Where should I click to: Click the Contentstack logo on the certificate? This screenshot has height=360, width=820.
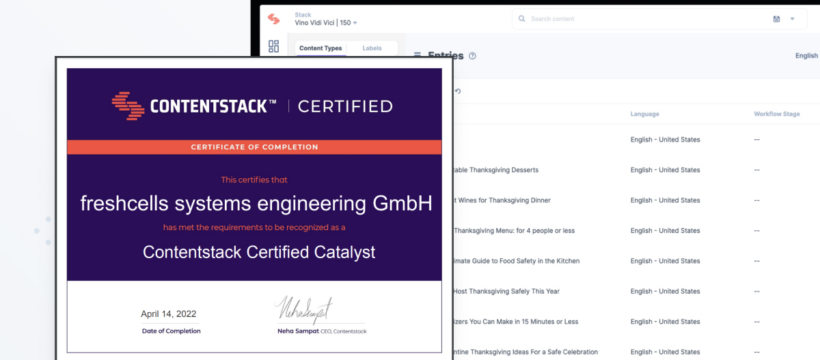(x=128, y=106)
